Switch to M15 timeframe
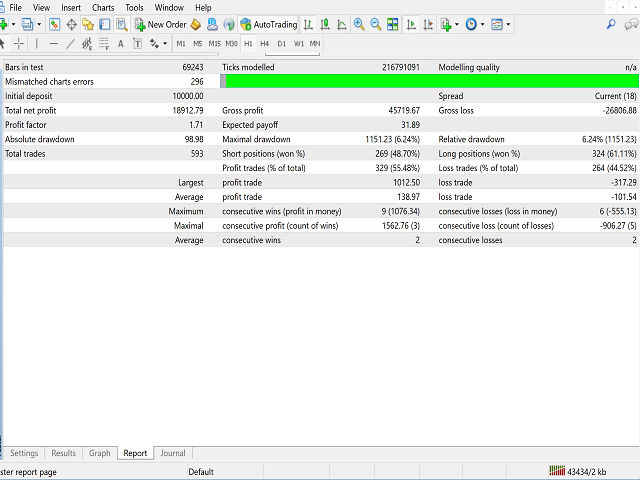 coord(215,43)
